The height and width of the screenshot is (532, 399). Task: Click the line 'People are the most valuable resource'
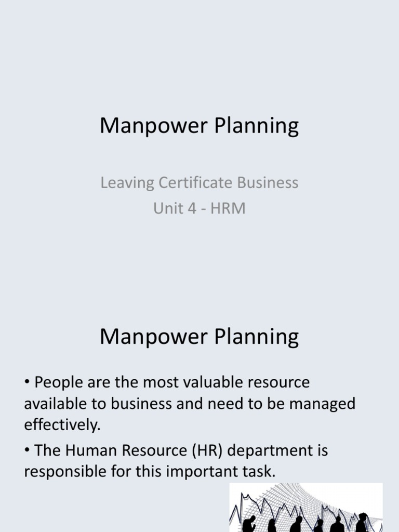[x=167, y=383]
